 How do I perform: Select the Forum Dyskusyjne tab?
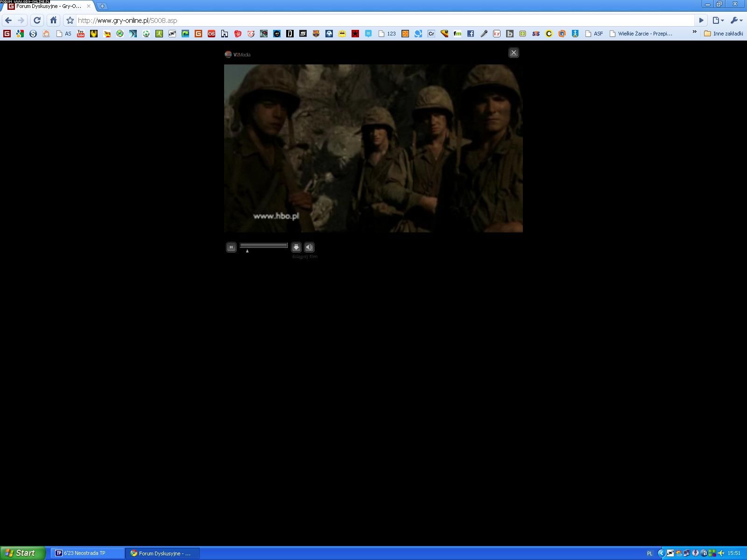[x=49, y=6]
